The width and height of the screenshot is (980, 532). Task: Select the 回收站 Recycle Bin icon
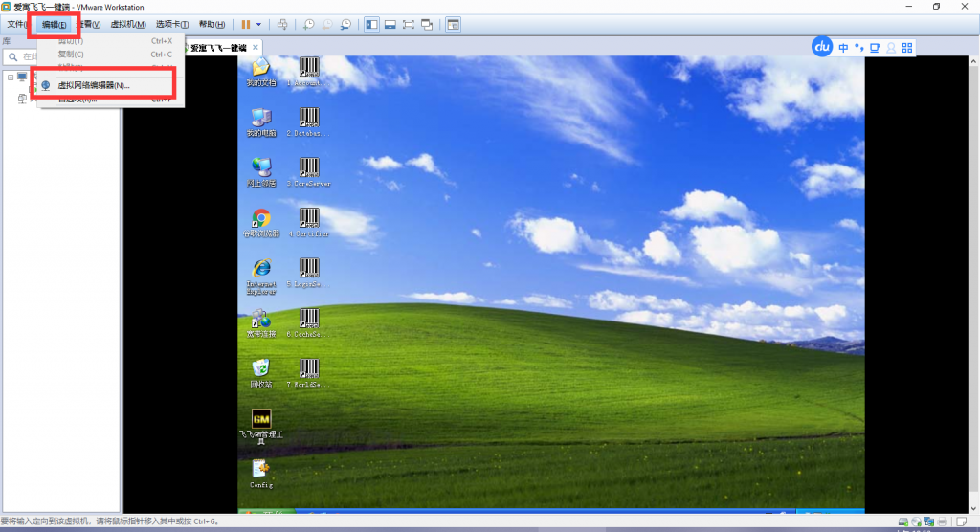click(x=261, y=373)
